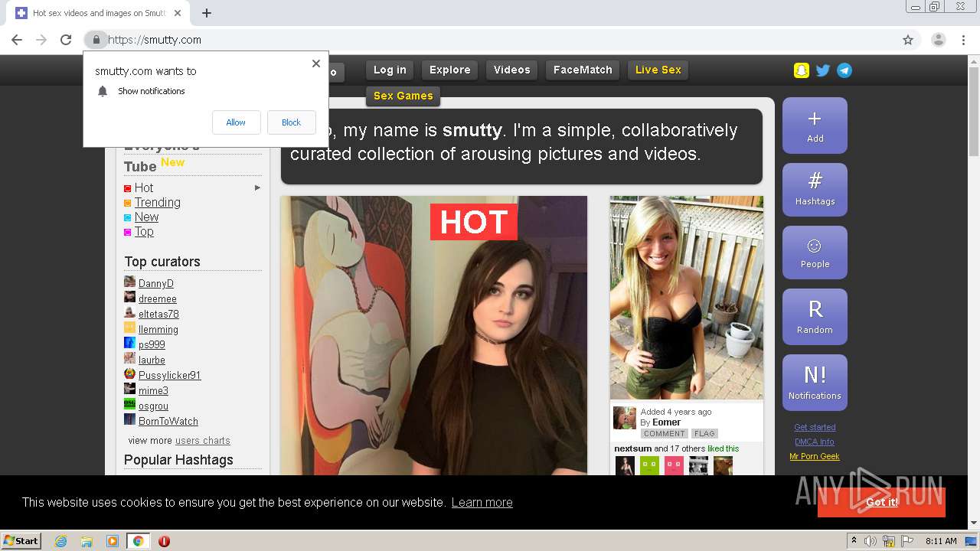Viewport: 980px width, 551px height.
Task: Open the FaceMatch menu item
Action: click(583, 70)
